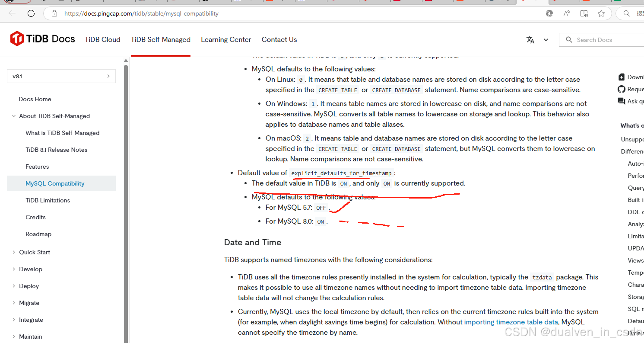
Task: Open the GitHub request icon
Action: 621,89
